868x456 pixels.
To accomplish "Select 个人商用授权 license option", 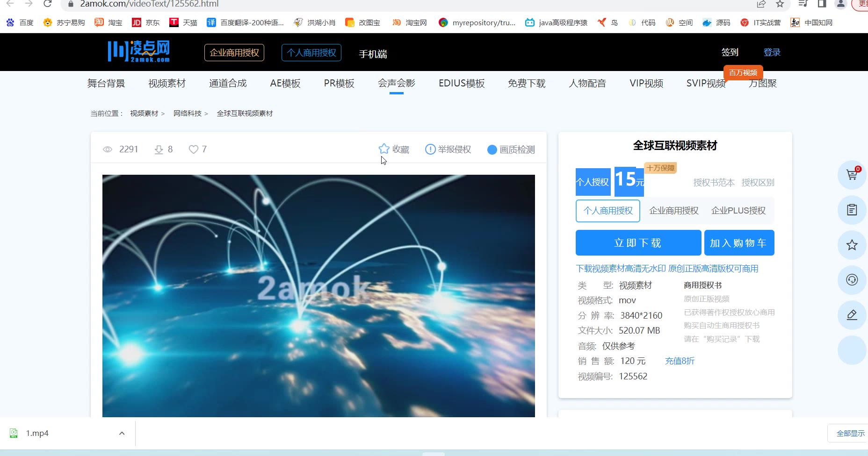I will tap(608, 211).
